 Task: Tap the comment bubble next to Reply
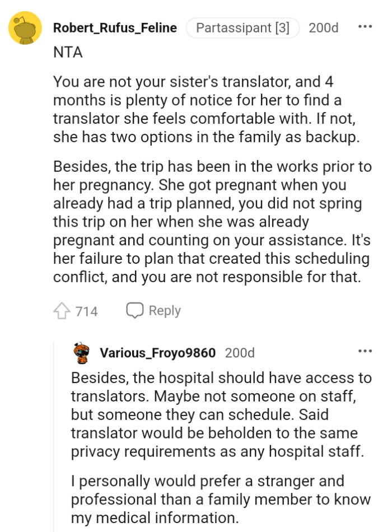134,310
